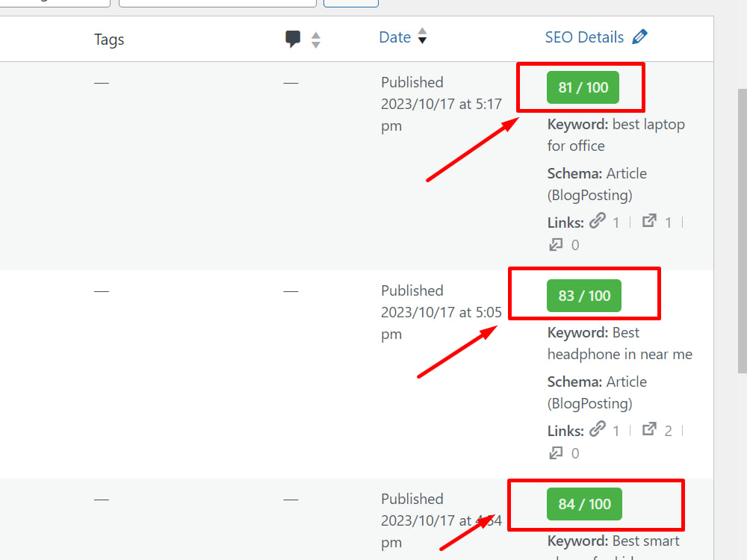747x560 pixels.
Task: Click the Tags column header
Action: point(109,40)
